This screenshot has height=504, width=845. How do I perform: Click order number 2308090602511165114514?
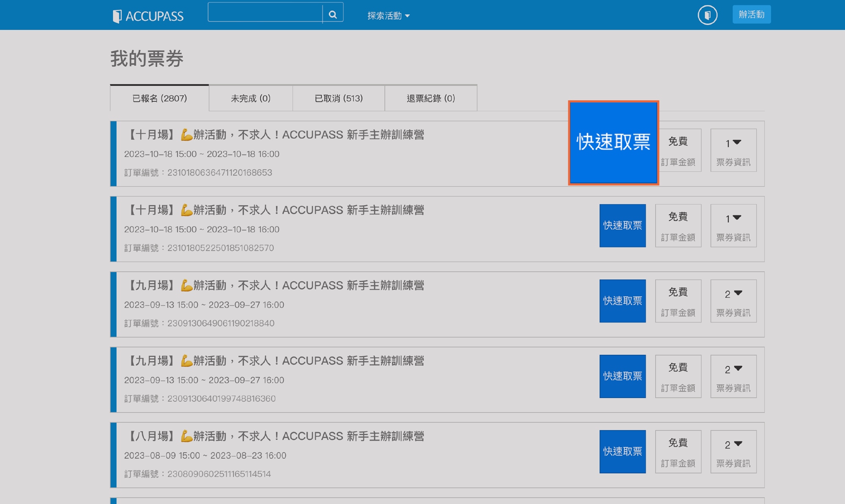point(219,474)
